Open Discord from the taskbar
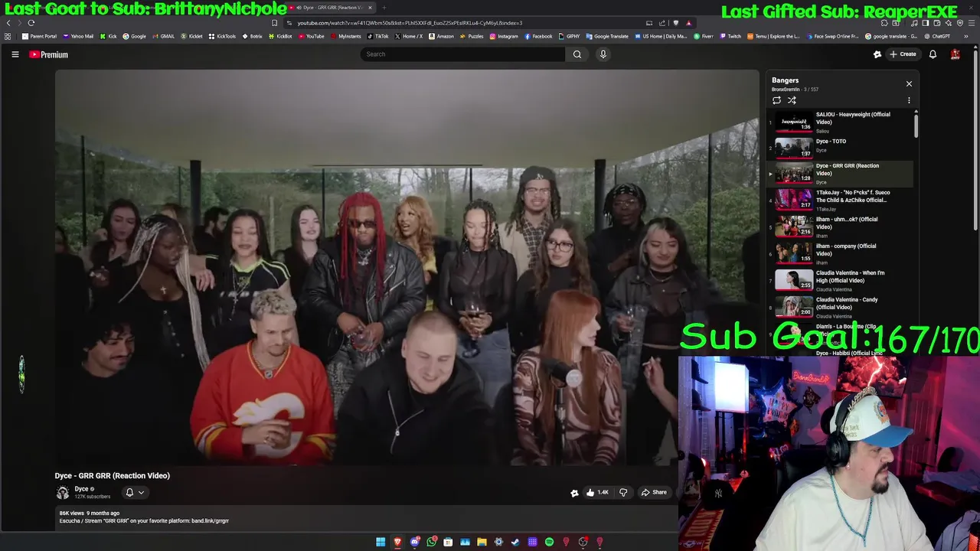Viewport: 980px width, 551px height. 414,542
